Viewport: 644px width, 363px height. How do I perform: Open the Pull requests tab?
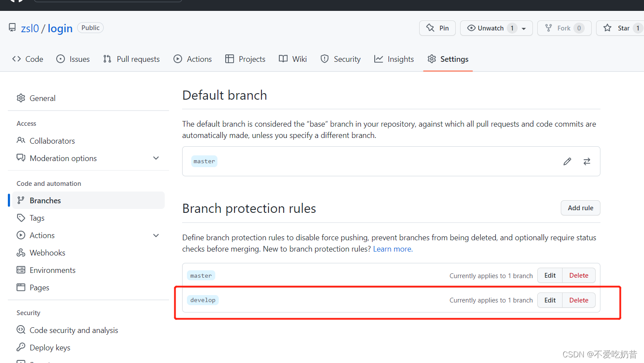[132, 59]
